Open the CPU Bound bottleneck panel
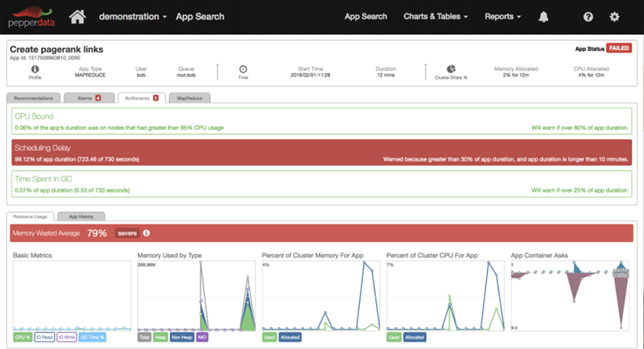Image resolution: width=644 pixels, height=349 pixels. click(321, 121)
